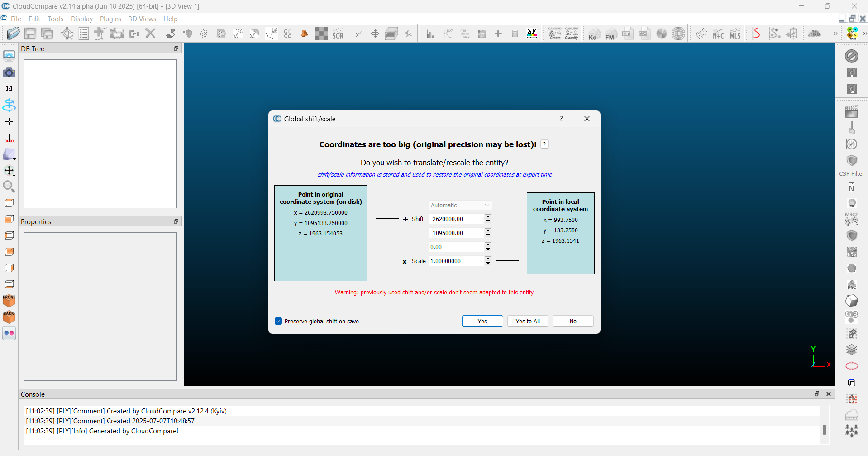
Task: Click the Open file folder icon
Action: click(x=14, y=34)
